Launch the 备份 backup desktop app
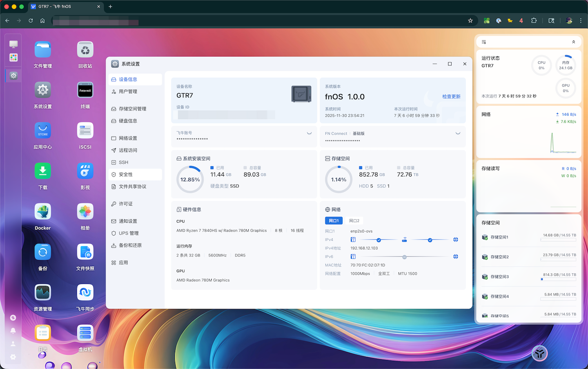588x369 pixels. [x=43, y=252]
